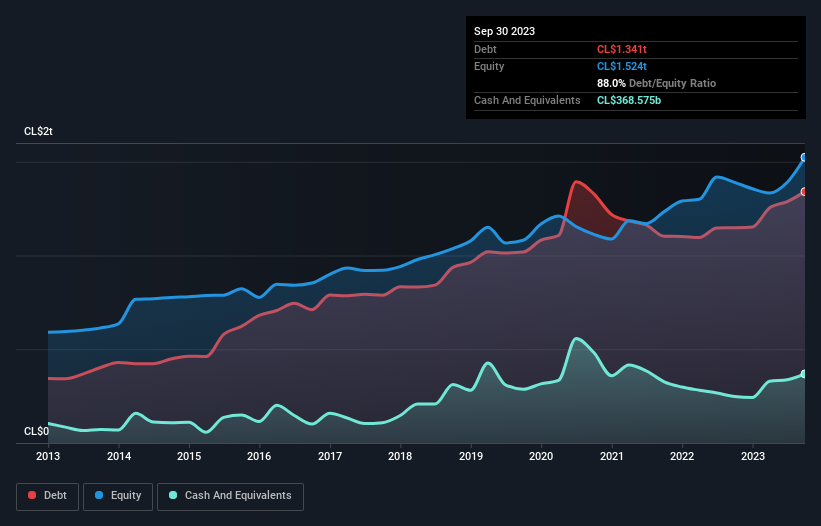The image size is (821, 526).
Task: Click the 88.0% Debt/Equity Ratio text
Action: pyautogui.click(x=656, y=83)
